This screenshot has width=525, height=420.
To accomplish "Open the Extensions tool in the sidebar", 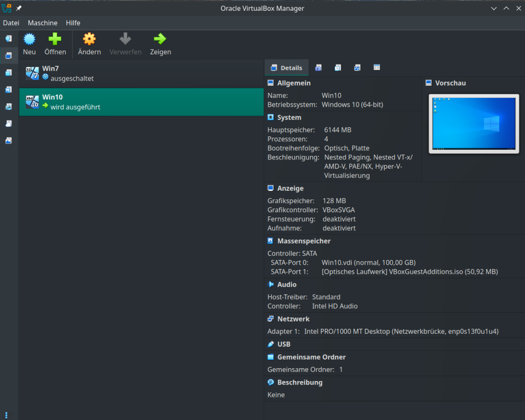I will point(8,72).
